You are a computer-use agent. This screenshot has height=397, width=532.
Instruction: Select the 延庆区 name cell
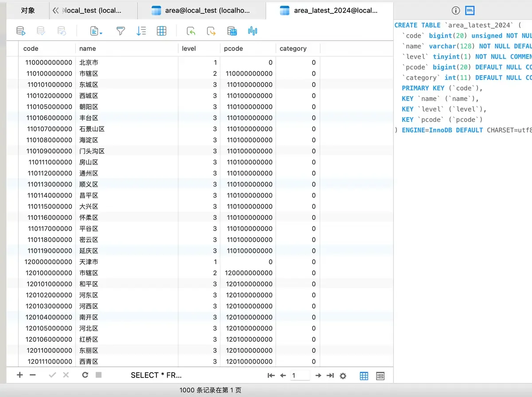[127, 251]
